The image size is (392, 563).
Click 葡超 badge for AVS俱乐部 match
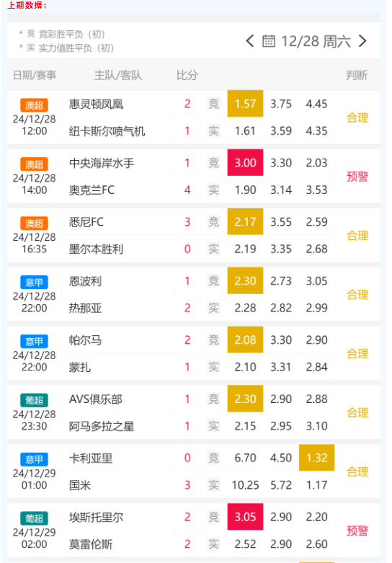pos(34,400)
